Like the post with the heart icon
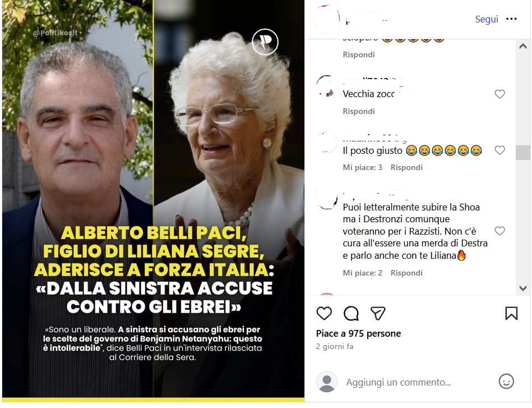 click(x=324, y=313)
